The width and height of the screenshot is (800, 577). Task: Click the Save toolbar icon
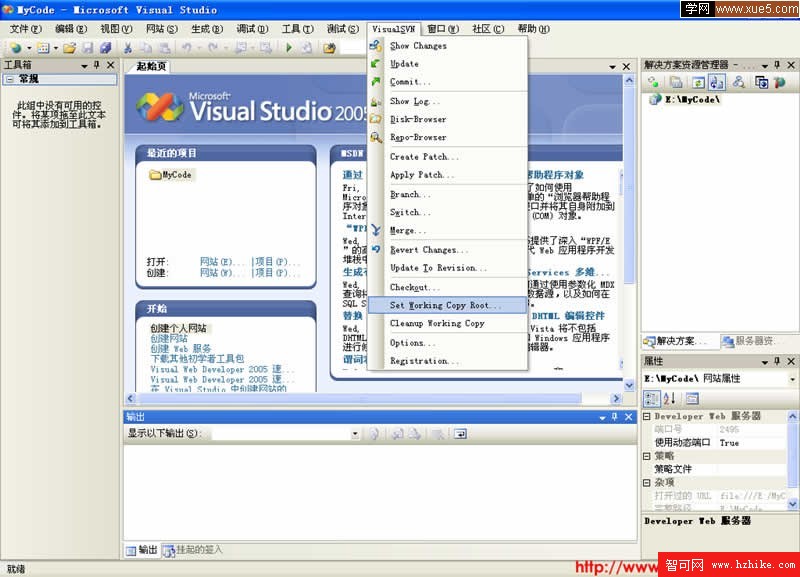pyautogui.click(x=88, y=48)
